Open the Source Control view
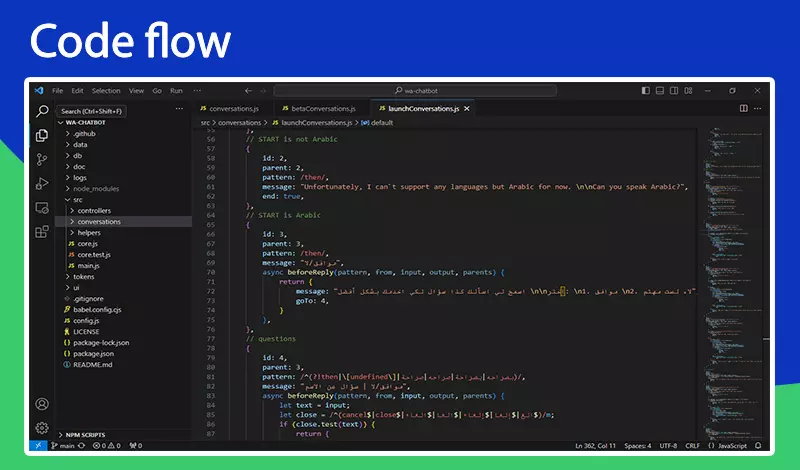Screen dimensions: 800x470 pos(42,159)
